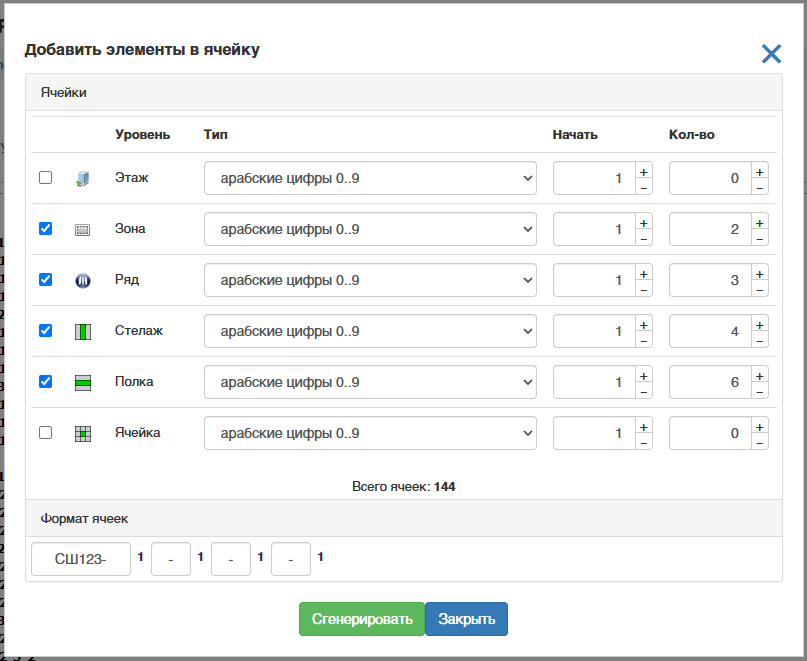Decrease the Стелаж quantity with minus

point(760,340)
